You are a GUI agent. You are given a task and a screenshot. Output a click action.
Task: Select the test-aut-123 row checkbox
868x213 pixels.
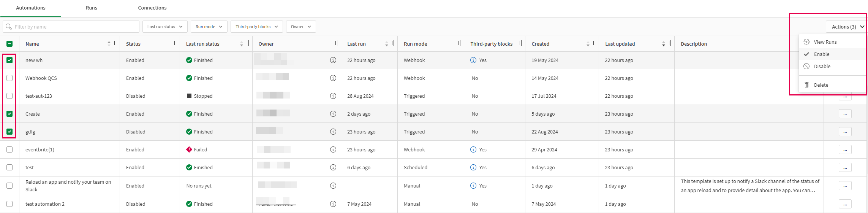pos(9,96)
